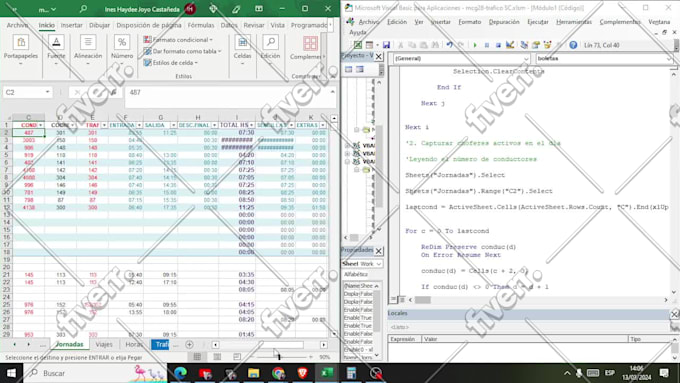Open the Fuente group in Excel ribbon
This screenshot has width=680, height=383.
tap(56, 50)
